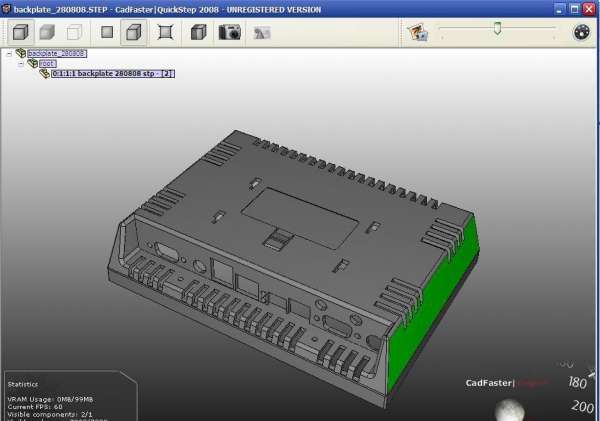Maximize the QuickStep window
Image resolution: width=600 pixels, height=421 pixels.
click(574, 9)
